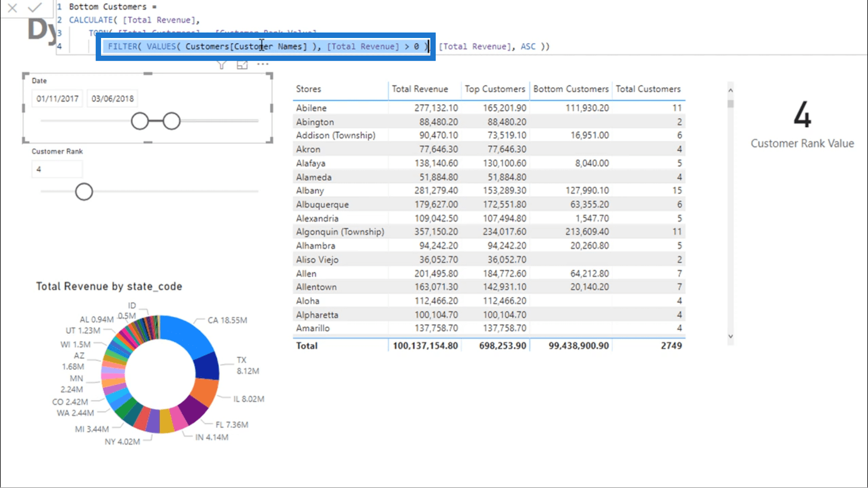The height and width of the screenshot is (488, 868).
Task: Select the Alexandria store row
Action: (x=488, y=218)
